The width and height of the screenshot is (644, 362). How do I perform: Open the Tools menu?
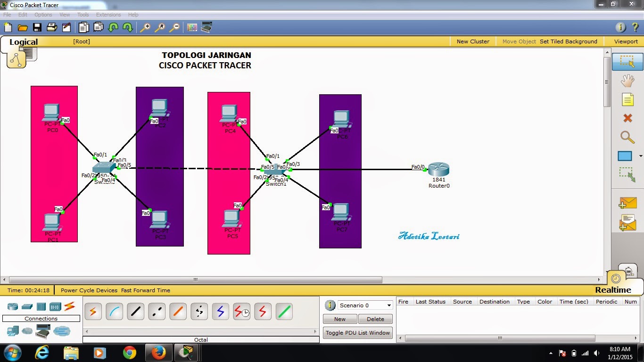click(x=83, y=15)
